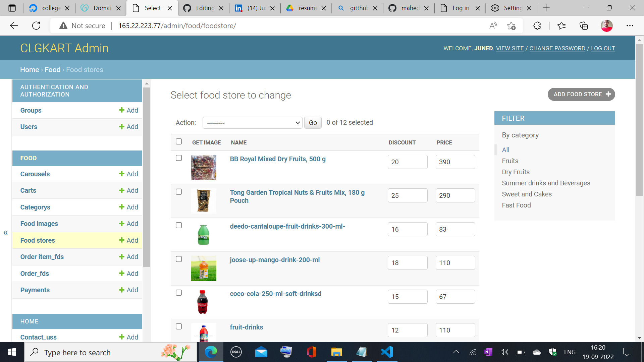The image size is (644, 362).
Task: Tick checkbox for coco-cola-250-ml-soft-drinksd row
Action: tap(179, 293)
